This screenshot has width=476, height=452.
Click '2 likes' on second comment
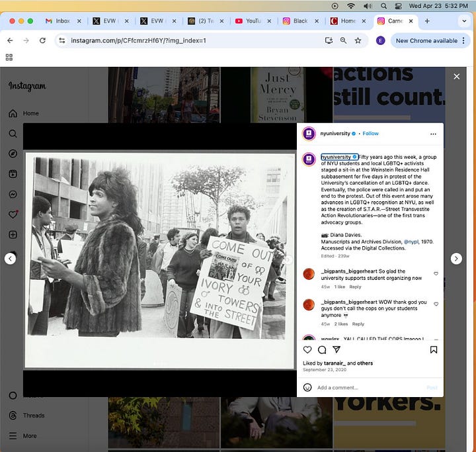[x=341, y=324]
